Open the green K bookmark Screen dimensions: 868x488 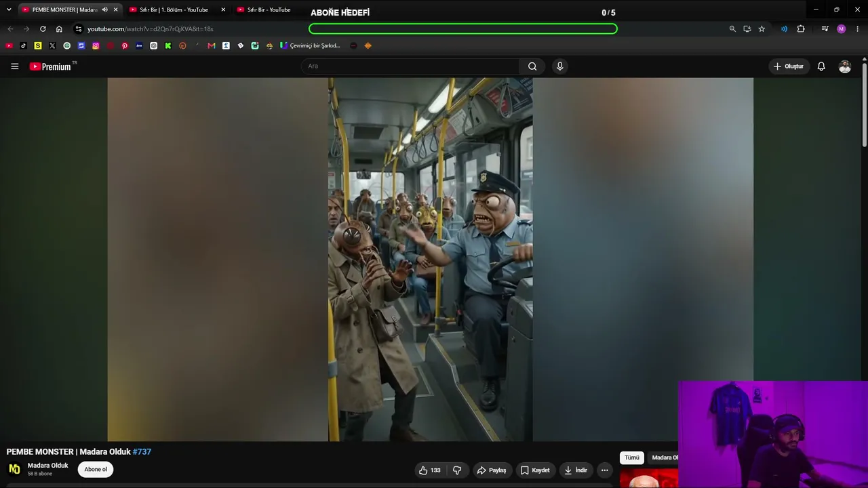click(168, 45)
